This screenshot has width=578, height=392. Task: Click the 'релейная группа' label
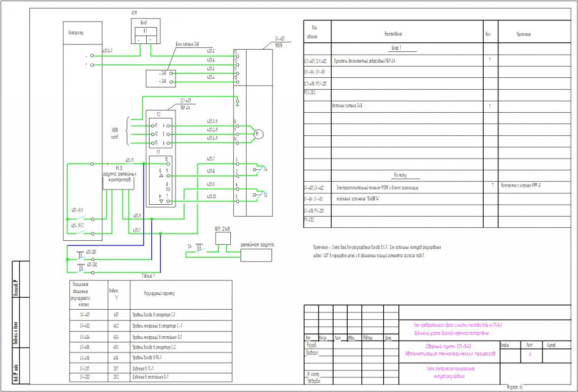point(257,244)
